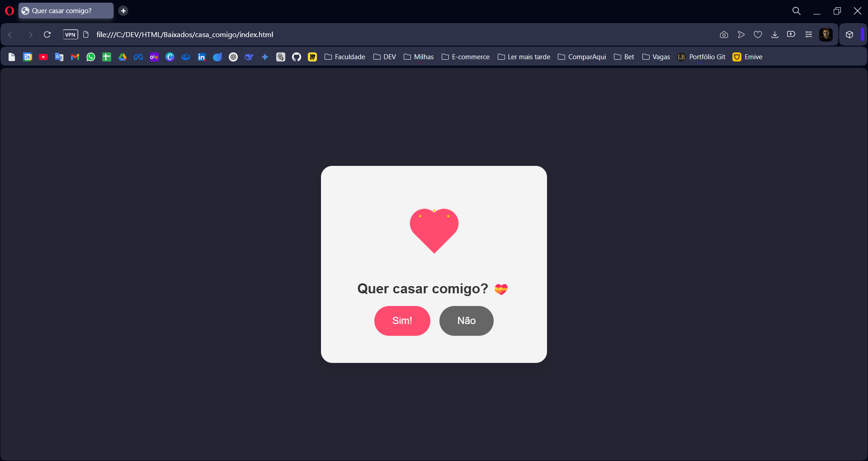Add page to favorites heart icon

(758, 35)
